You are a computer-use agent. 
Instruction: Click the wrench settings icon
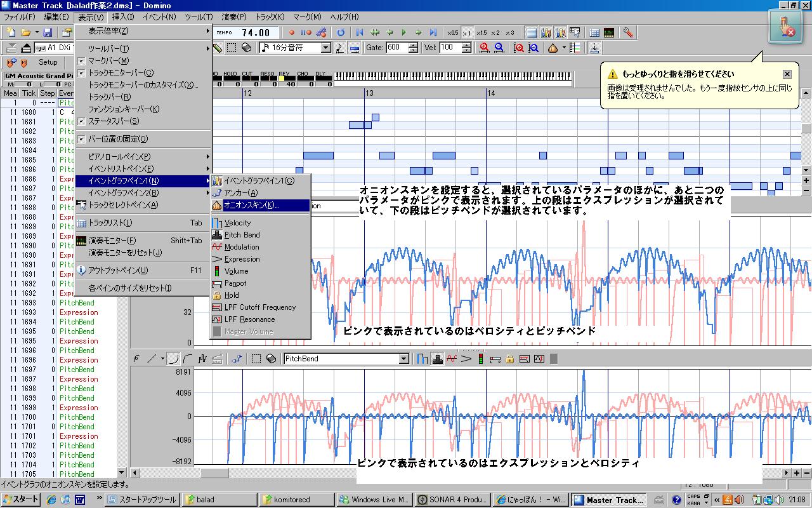[627, 32]
